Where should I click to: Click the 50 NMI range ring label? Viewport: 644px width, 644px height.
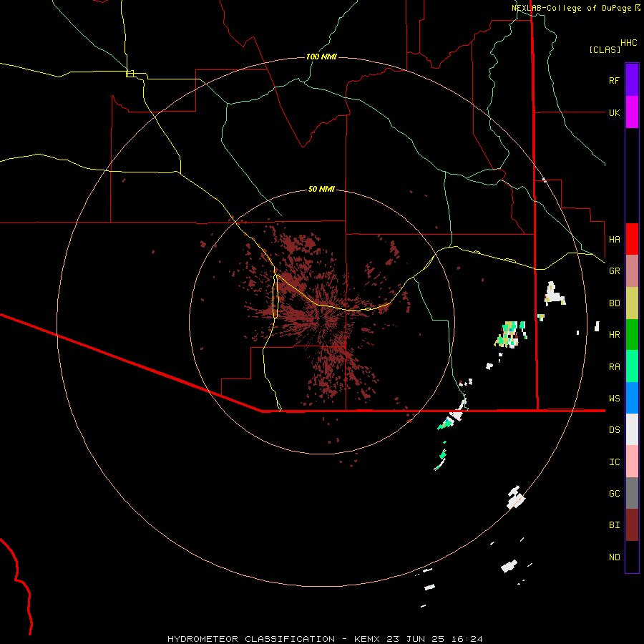point(321,189)
